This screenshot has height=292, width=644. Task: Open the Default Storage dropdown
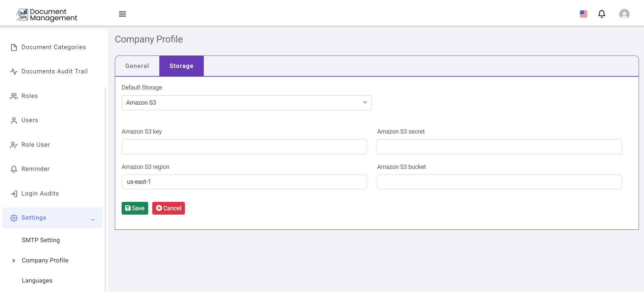(246, 103)
